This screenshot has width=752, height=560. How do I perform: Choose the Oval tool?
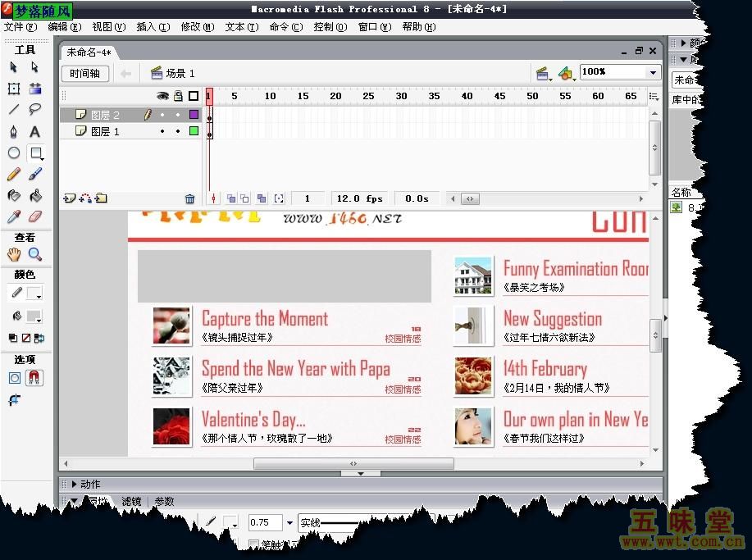point(14,153)
